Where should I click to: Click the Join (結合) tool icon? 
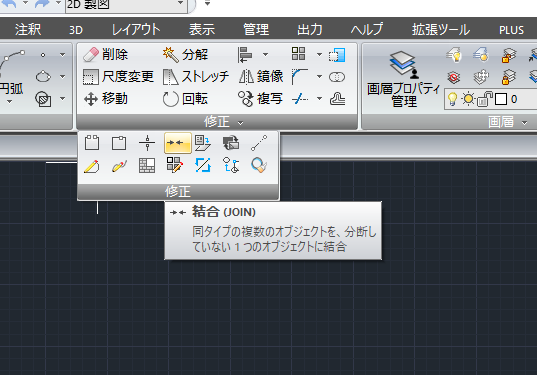tap(178, 143)
